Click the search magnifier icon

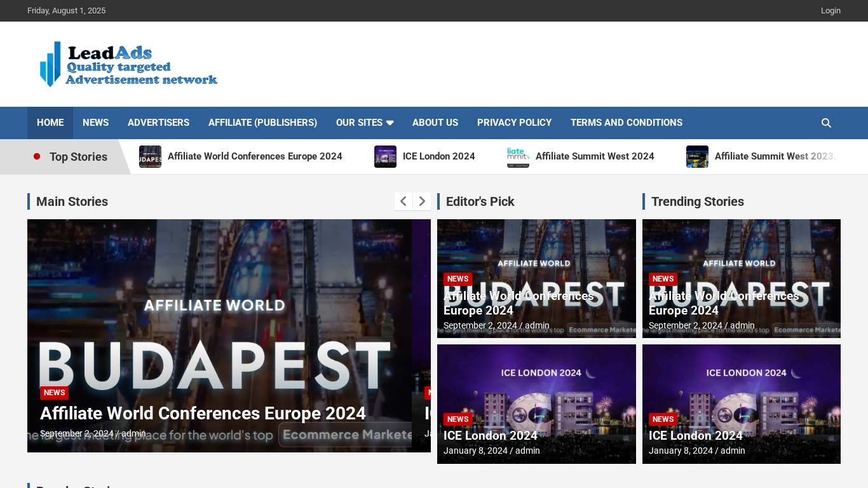[x=825, y=123]
